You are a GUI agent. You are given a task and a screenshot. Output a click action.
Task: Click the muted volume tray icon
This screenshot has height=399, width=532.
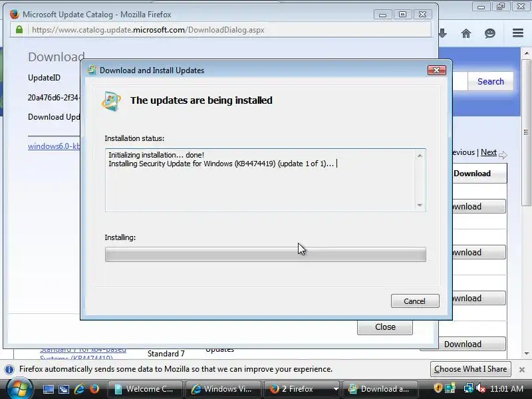pos(480,388)
